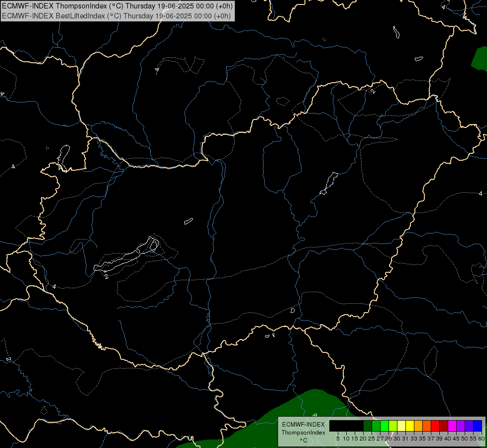Viewport: 487px width, 448px height.
Task: Click the ThompsonIndex title line in header
Action: pyautogui.click(x=117, y=6)
